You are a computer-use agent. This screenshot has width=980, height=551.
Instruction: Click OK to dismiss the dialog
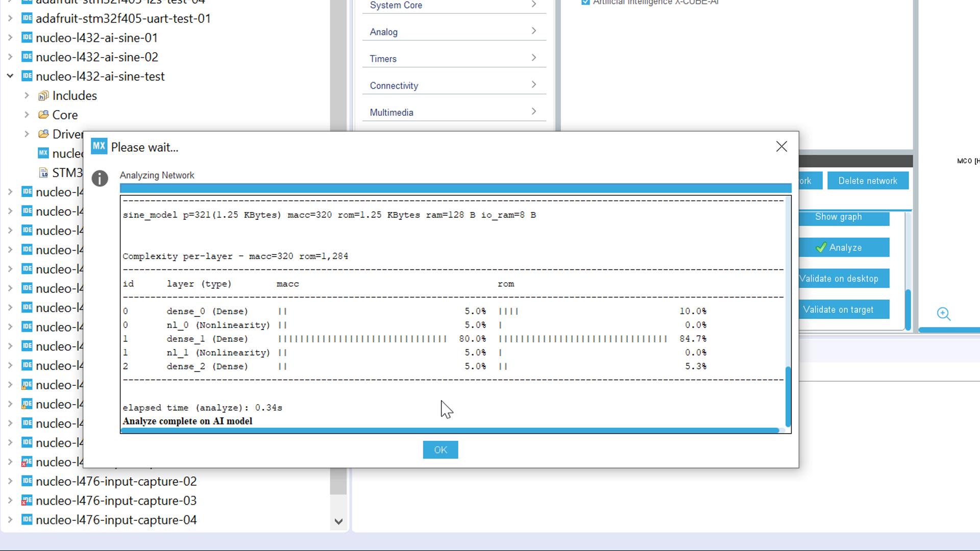440,449
